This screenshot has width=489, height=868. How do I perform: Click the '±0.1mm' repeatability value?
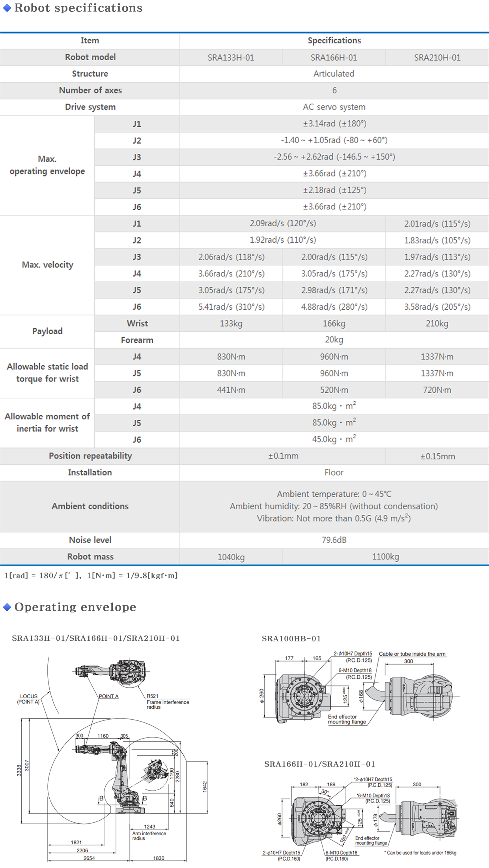283,456
